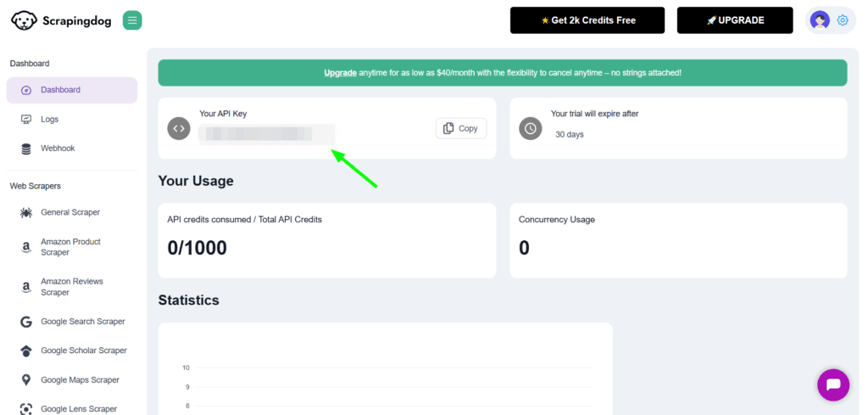Toggle the sidebar with the green hamburger button
Image resolution: width=868 pixels, height=415 pixels.
[x=132, y=20]
